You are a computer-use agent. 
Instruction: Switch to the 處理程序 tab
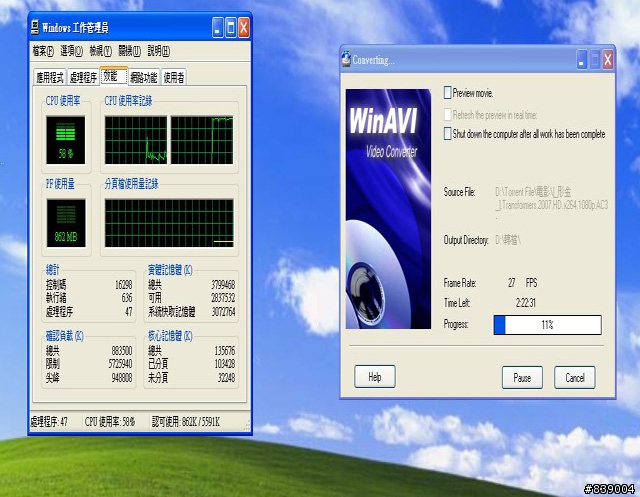pyautogui.click(x=83, y=77)
